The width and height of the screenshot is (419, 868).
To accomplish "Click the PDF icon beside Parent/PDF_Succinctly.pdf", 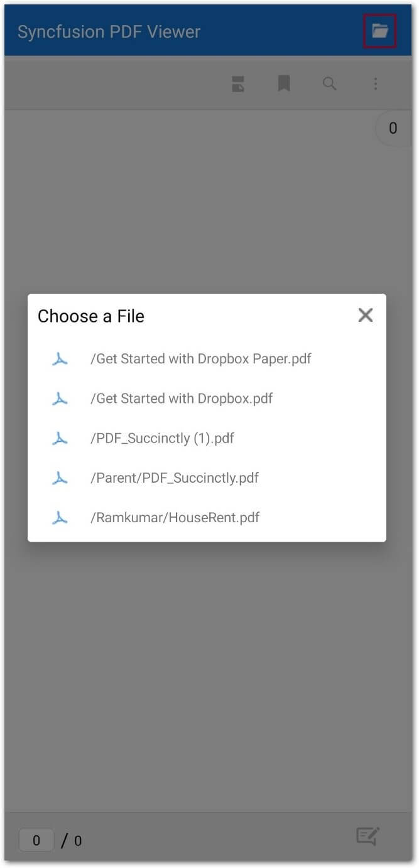I will click(60, 478).
